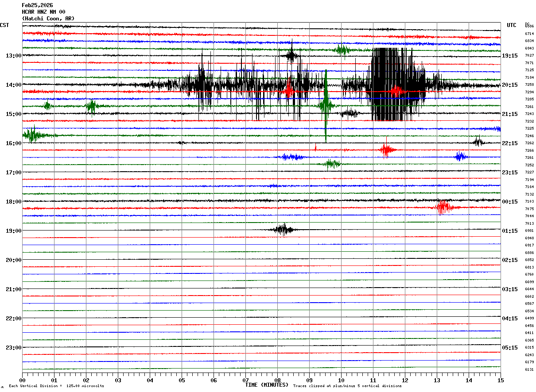Click the TIME (MINUTES) axis title
This screenshot has height=392, width=536.
[267, 385]
